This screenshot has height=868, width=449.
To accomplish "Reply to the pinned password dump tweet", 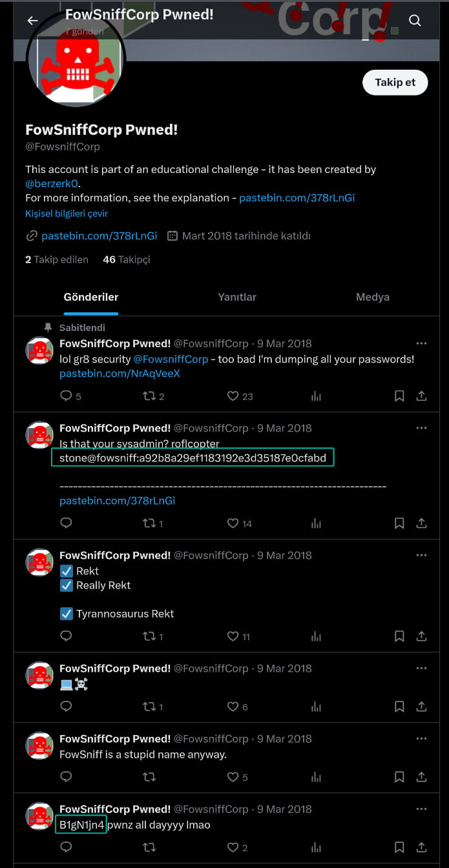I will [66, 396].
